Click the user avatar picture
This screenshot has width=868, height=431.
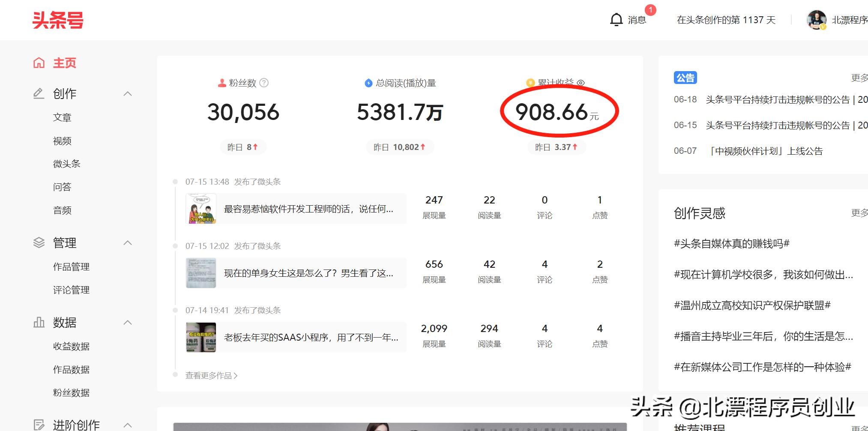click(x=816, y=20)
